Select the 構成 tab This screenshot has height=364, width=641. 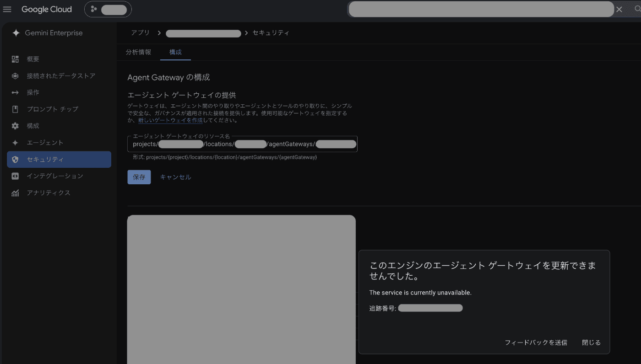click(175, 52)
